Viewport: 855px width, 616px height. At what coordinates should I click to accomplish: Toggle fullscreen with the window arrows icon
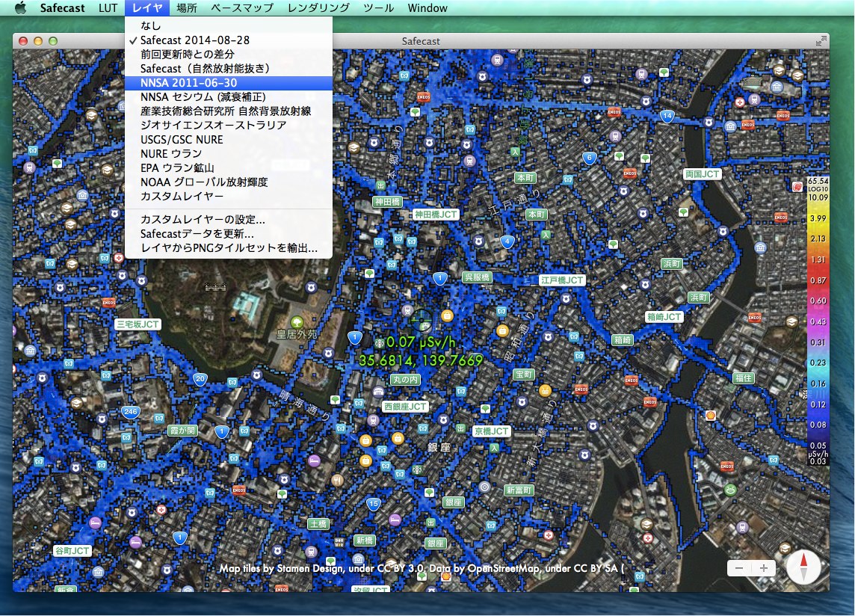(x=820, y=41)
